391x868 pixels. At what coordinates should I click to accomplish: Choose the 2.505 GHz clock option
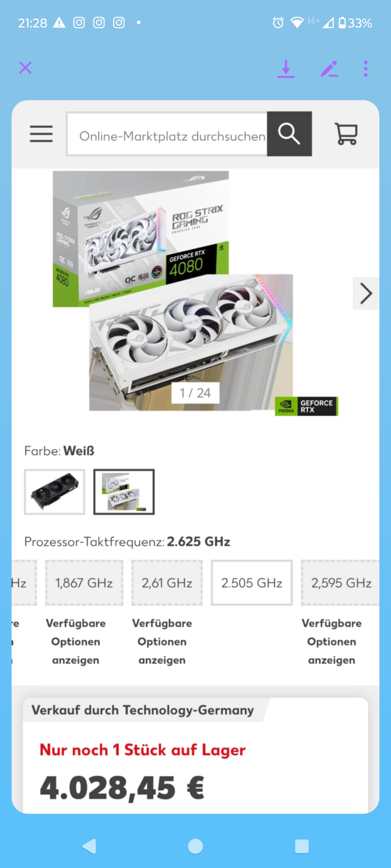click(252, 583)
